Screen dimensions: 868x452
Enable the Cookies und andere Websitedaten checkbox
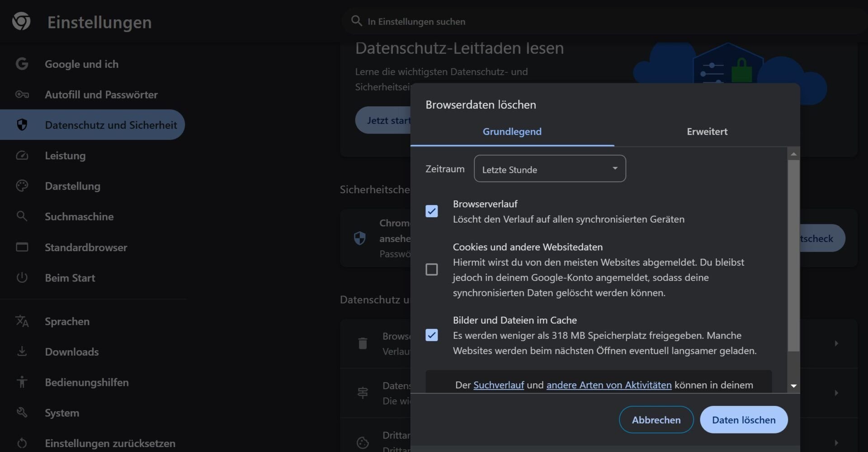tap(432, 269)
